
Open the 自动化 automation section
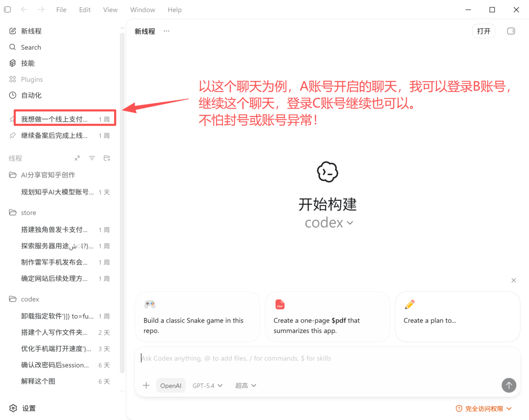(31, 95)
